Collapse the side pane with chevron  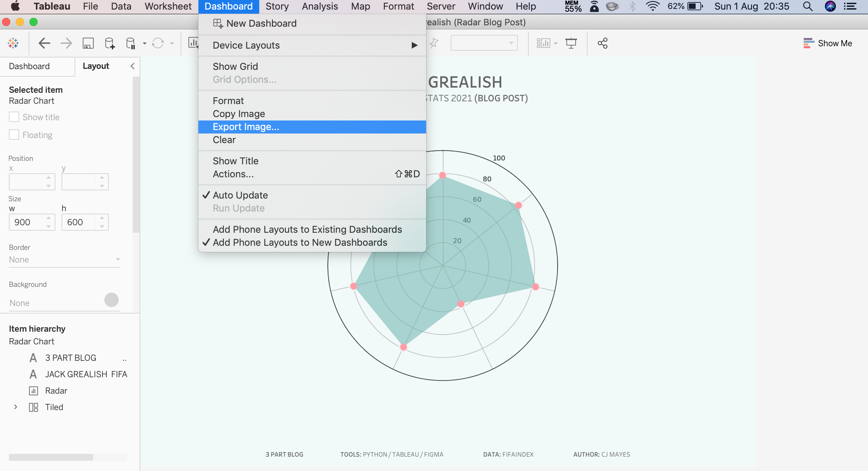pyautogui.click(x=132, y=66)
